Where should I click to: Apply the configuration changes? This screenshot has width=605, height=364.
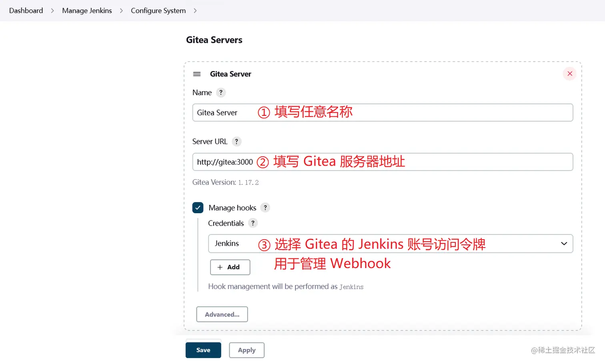pyautogui.click(x=247, y=350)
